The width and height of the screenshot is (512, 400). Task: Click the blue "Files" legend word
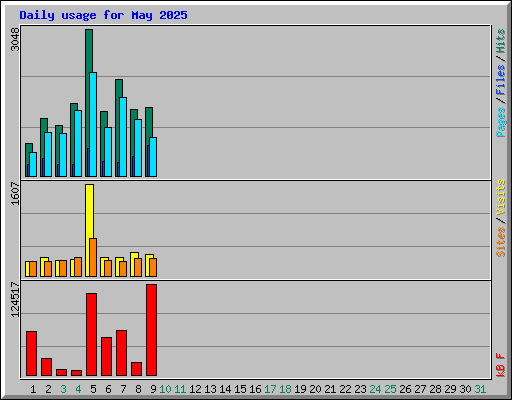(500, 80)
